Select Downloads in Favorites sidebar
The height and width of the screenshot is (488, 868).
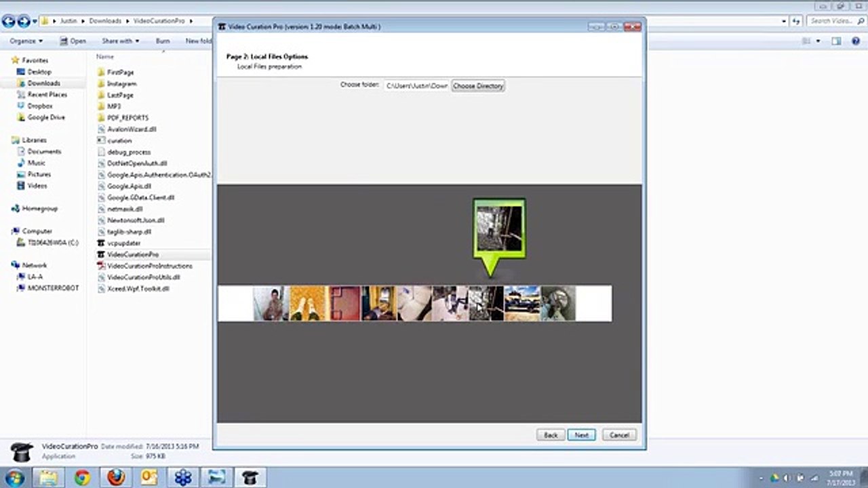[43, 83]
